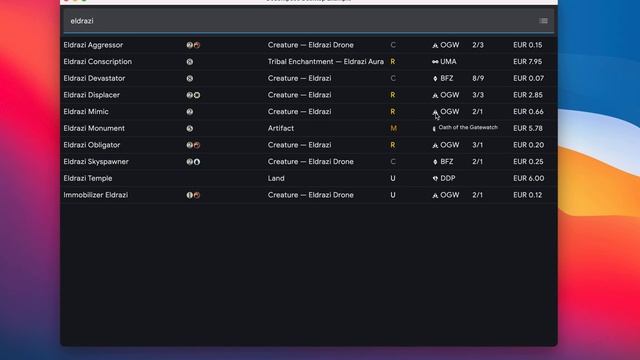The image size is (640, 360).
Task: Click OGW set symbol in Eldrazi Mimic row
Action: point(435,112)
